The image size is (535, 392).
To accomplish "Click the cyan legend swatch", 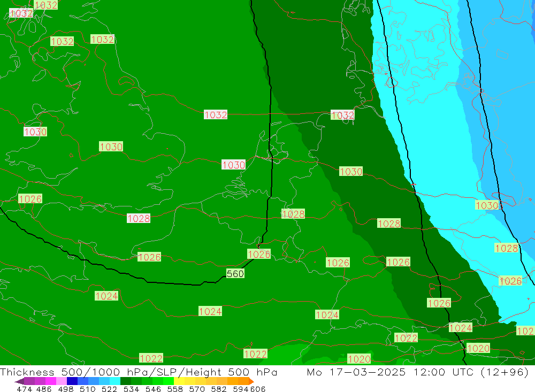I will click(114, 381).
